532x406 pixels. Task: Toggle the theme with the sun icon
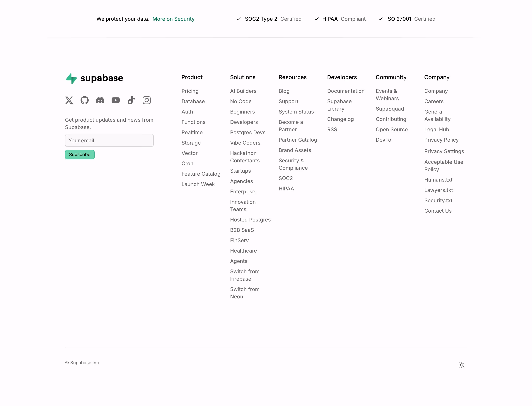[x=462, y=365]
